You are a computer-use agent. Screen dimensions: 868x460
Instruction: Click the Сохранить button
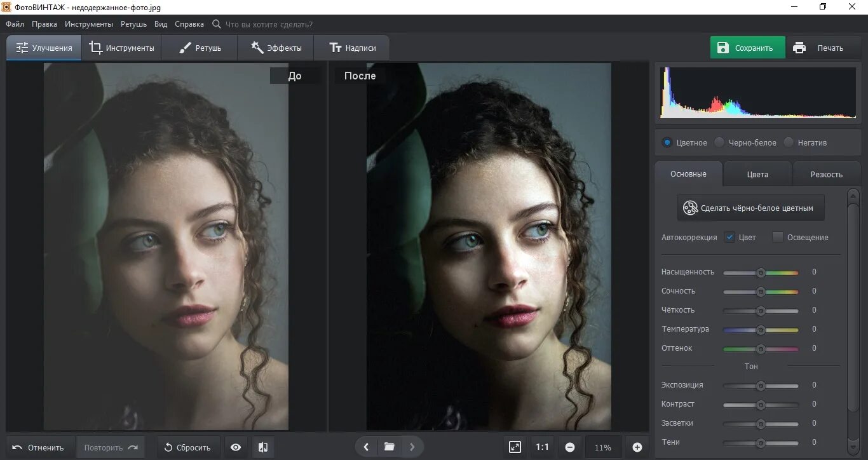[x=748, y=48]
